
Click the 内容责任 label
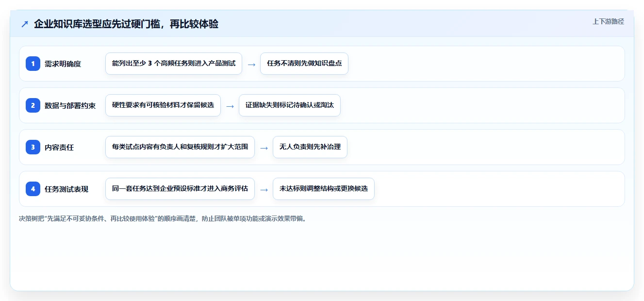coord(59,148)
